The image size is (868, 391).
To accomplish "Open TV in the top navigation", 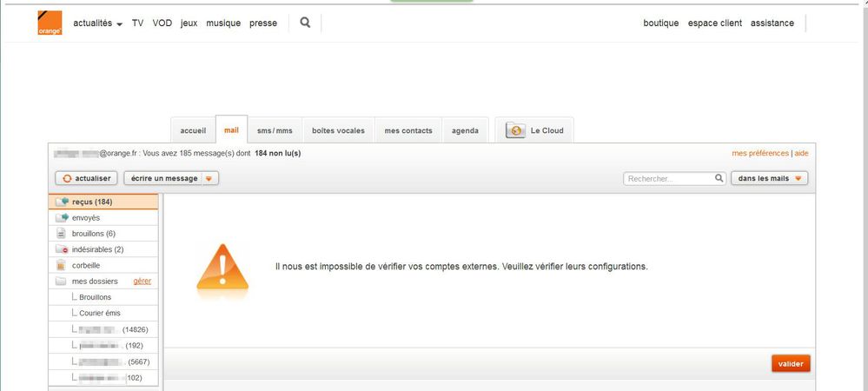I will (x=138, y=23).
